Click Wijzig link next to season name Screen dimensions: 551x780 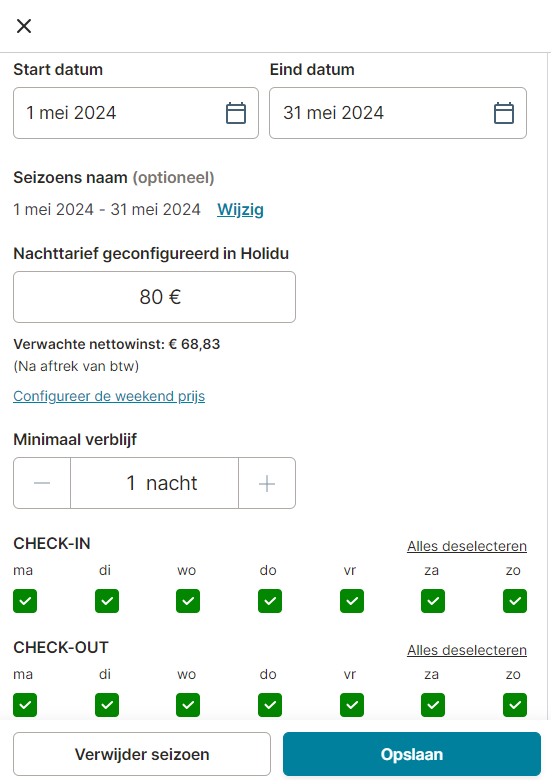(x=240, y=209)
